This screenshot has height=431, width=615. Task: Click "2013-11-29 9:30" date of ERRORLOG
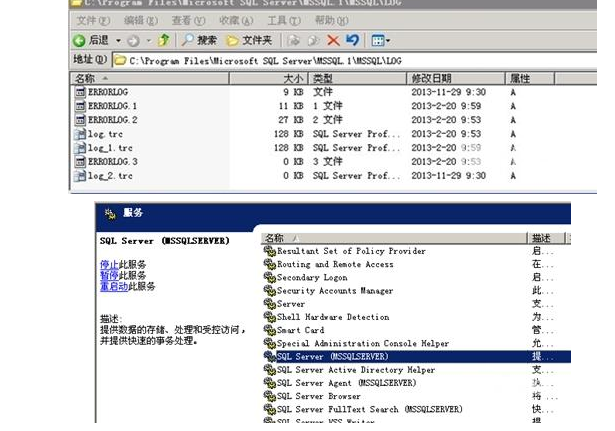tap(448, 92)
